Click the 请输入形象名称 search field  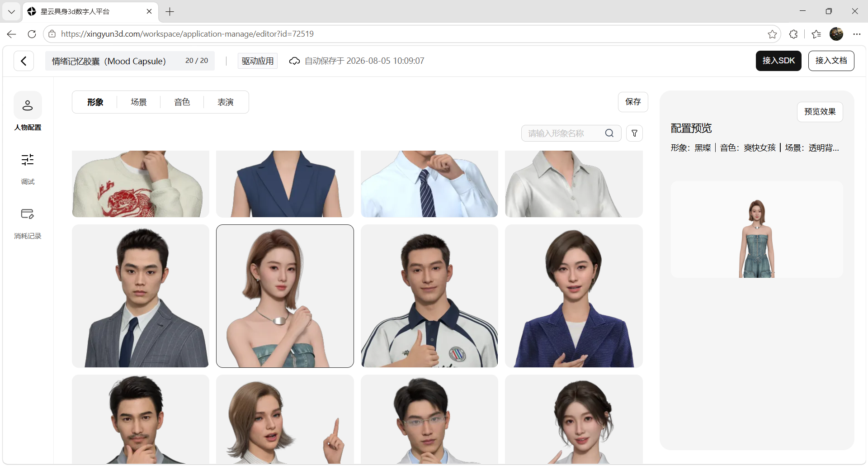coord(571,133)
